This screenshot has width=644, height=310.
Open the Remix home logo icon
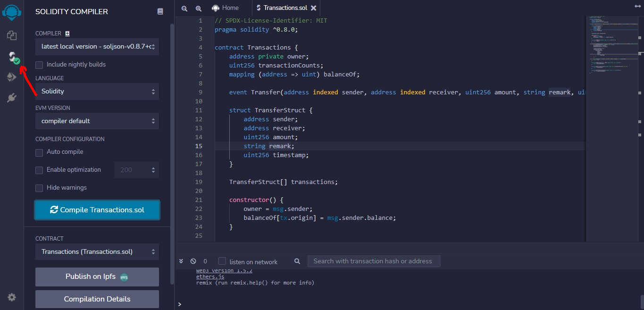click(x=12, y=12)
